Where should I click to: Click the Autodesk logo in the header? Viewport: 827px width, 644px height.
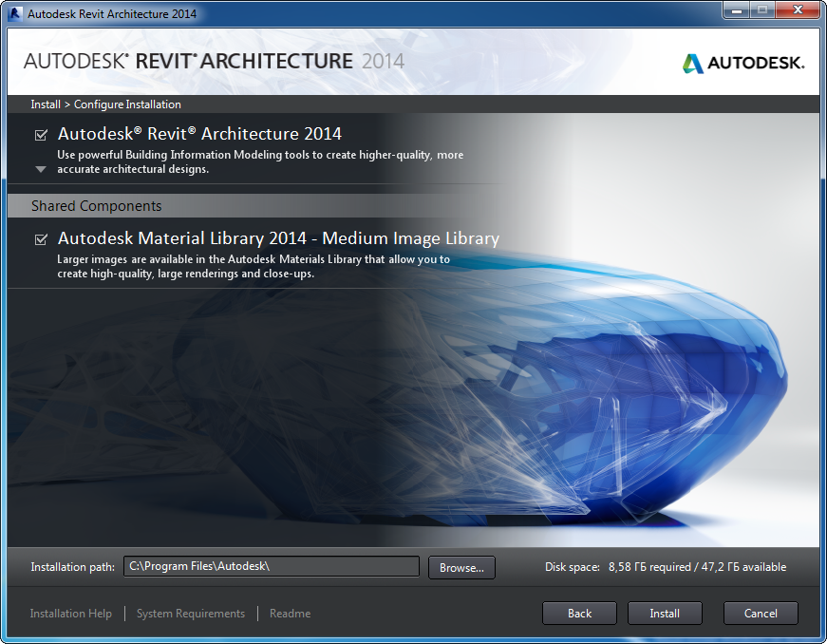(x=742, y=63)
